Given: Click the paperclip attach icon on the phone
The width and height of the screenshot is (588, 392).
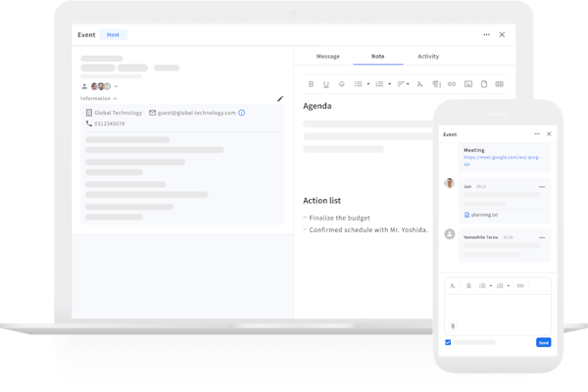Looking at the screenshot, I should [453, 324].
